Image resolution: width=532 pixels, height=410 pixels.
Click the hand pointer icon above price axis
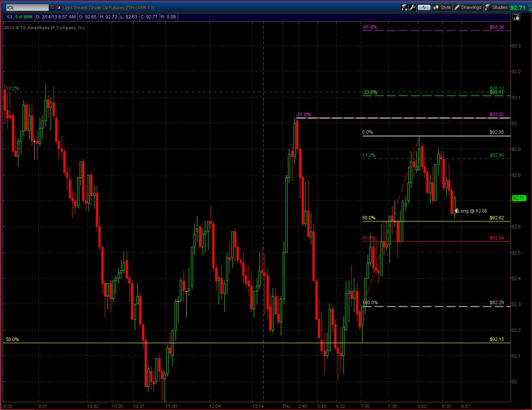tap(516, 17)
